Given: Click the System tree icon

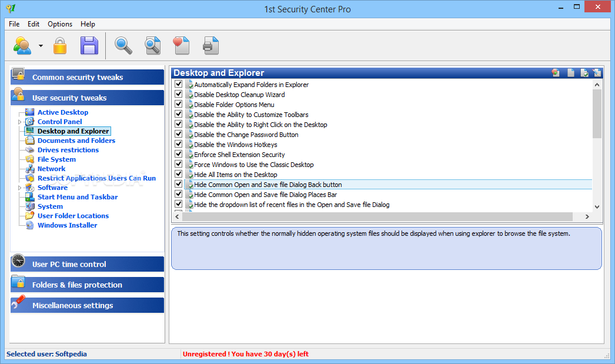Looking at the screenshot, I should (30, 206).
